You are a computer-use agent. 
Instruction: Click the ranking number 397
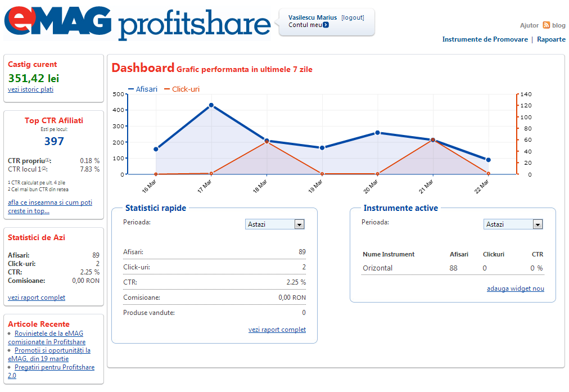click(x=54, y=141)
